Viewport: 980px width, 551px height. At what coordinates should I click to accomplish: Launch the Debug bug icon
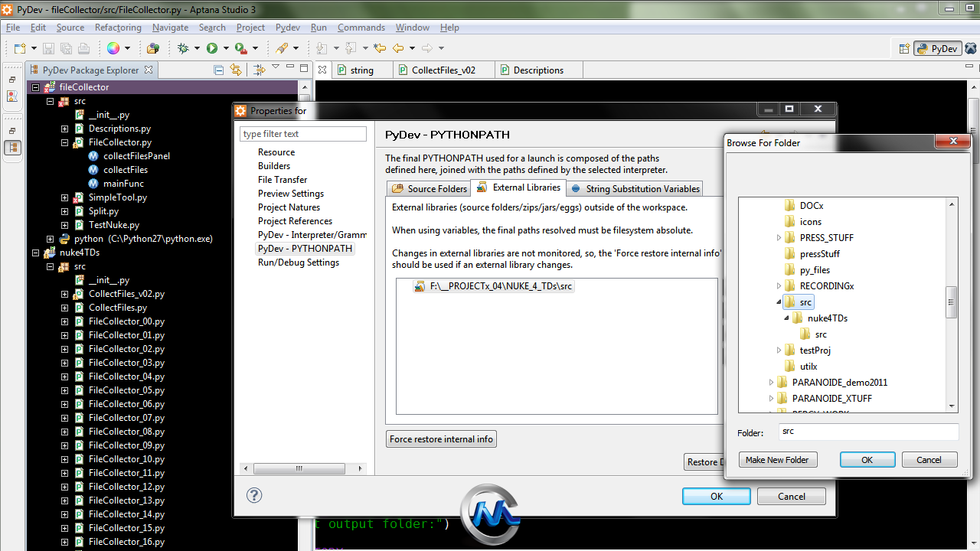coord(183,48)
